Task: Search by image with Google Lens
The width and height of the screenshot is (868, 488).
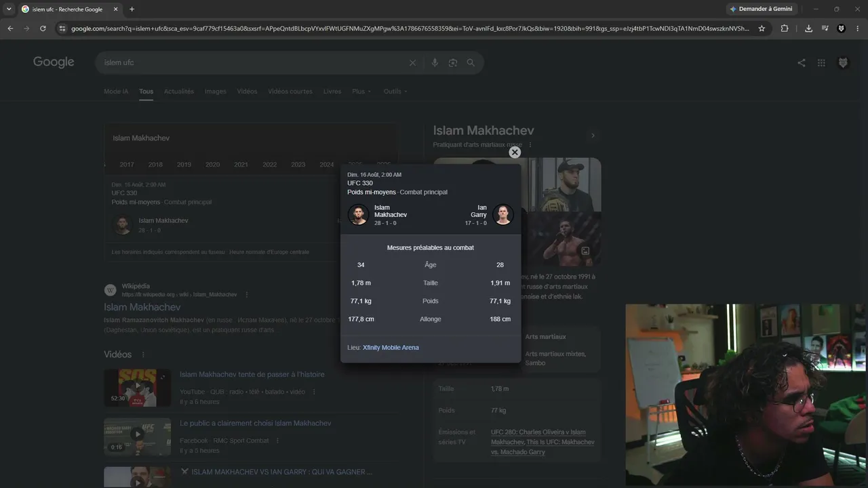Action: tap(453, 63)
